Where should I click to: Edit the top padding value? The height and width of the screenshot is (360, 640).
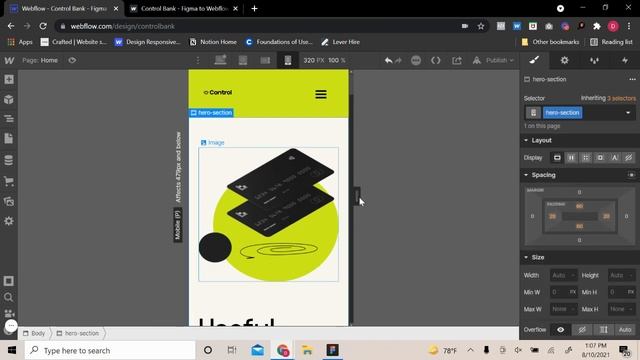pos(579,206)
